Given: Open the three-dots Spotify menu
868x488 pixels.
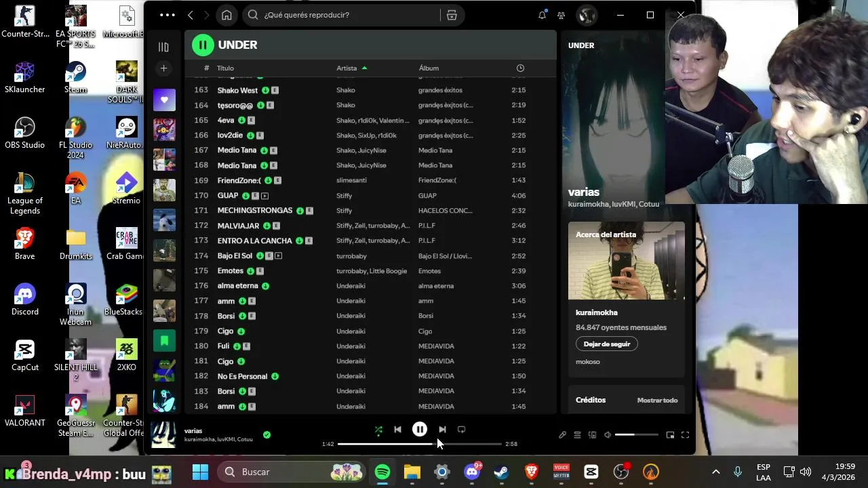Looking at the screenshot, I should [x=167, y=15].
